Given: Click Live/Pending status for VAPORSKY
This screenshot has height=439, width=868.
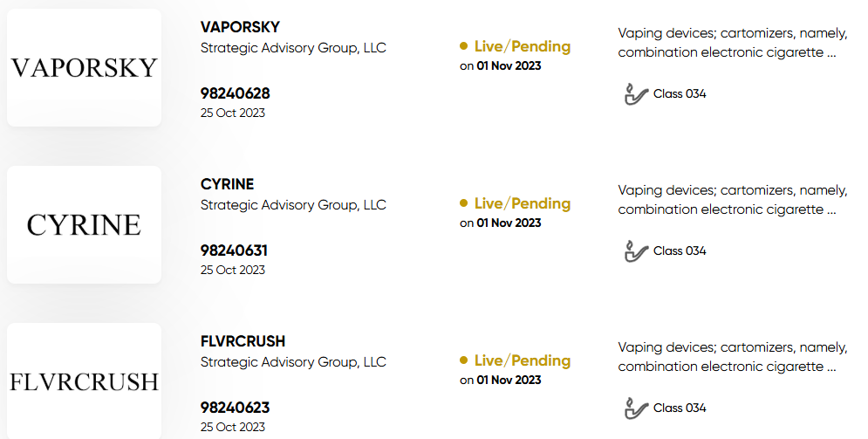Looking at the screenshot, I should point(522,46).
